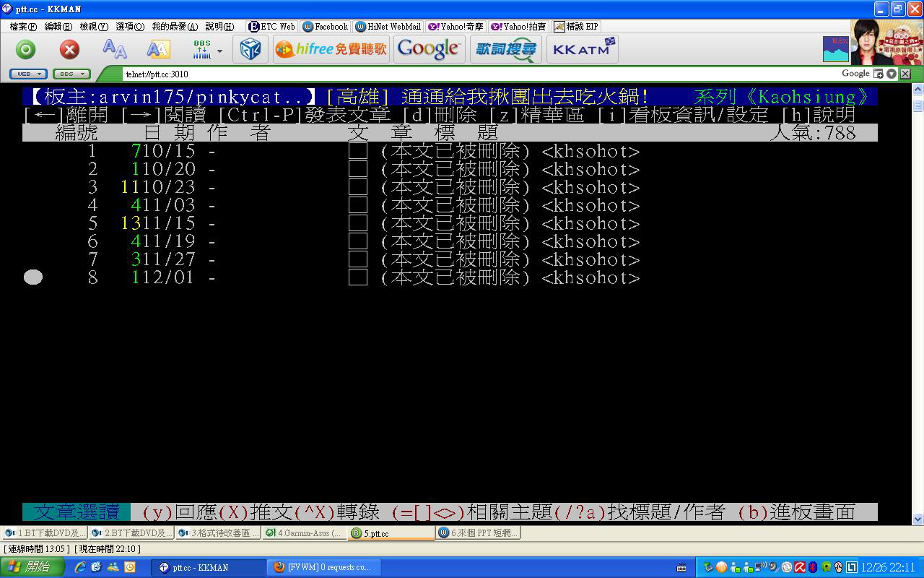
Task: Launch Internet Explorer from quick launch
Action: tap(80, 567)
